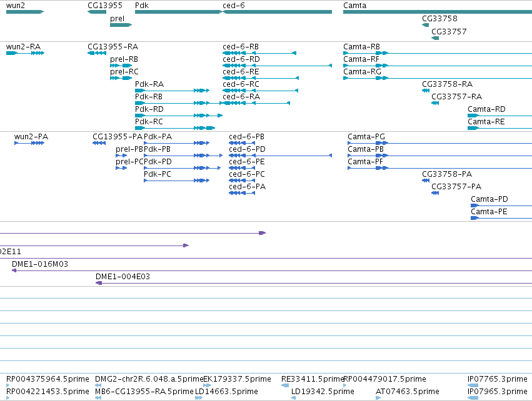Select the Pdk-RC transcript
Viewport: 532px width, 401px height.
pos(175,128)
